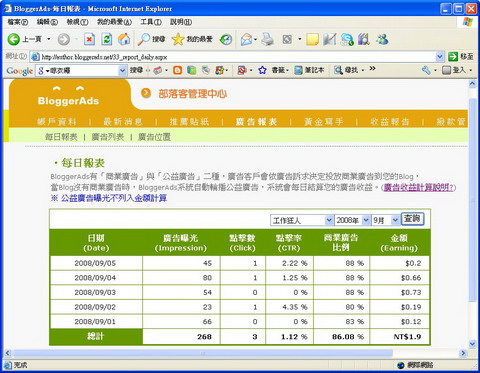Click Google toolbar 登入 sign-in button

pyautogui.click(x=455, y=70)
